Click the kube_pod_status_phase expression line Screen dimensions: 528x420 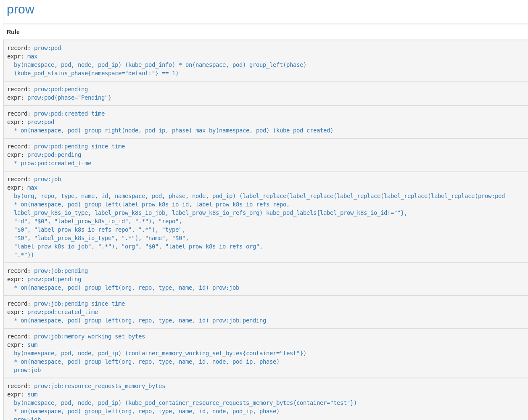point(96,73)
